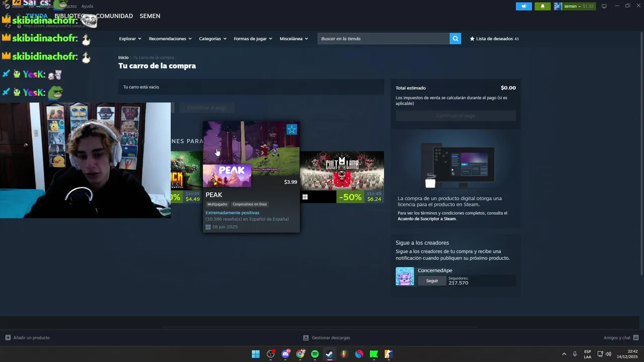Image resolution: width=644 pixels, height=362 pixels.
Task: Expand the Recomendaciones dropdown
Action: (170, 39)
